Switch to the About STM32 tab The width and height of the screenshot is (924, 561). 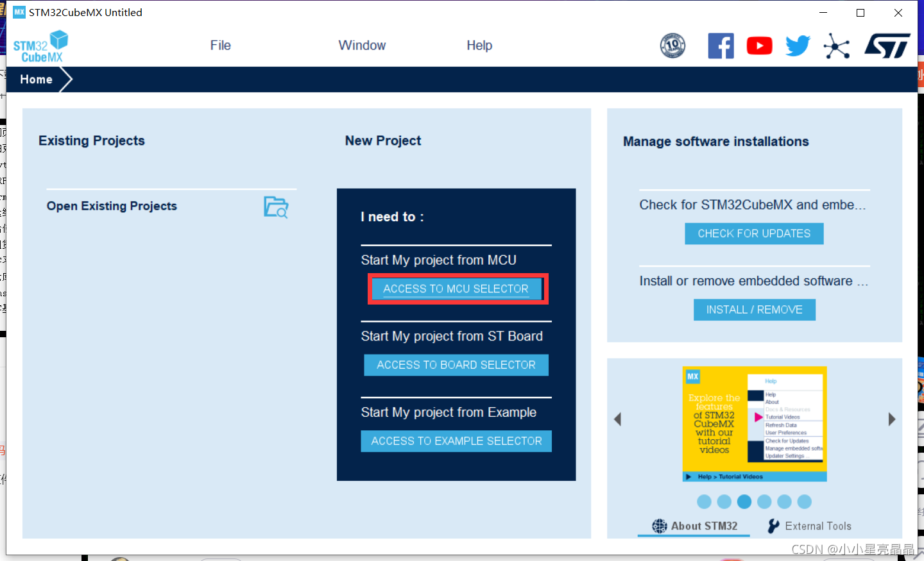694,526
